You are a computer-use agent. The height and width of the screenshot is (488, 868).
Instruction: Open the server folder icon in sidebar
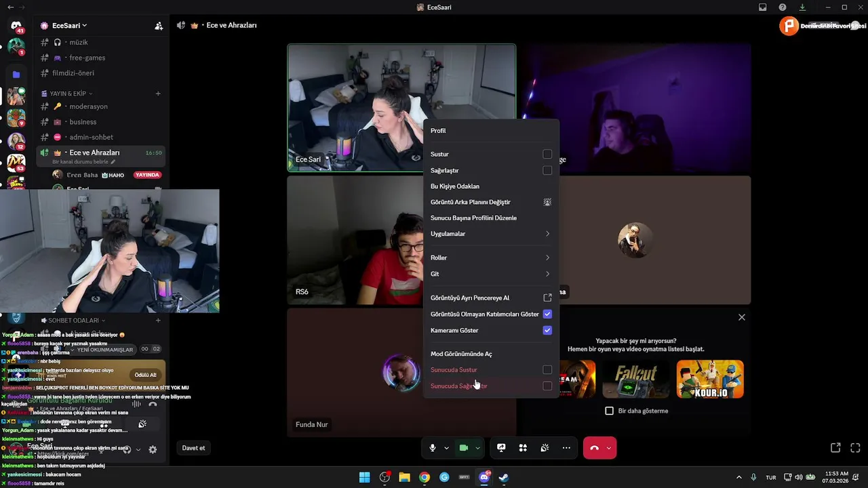coord(16,75)
